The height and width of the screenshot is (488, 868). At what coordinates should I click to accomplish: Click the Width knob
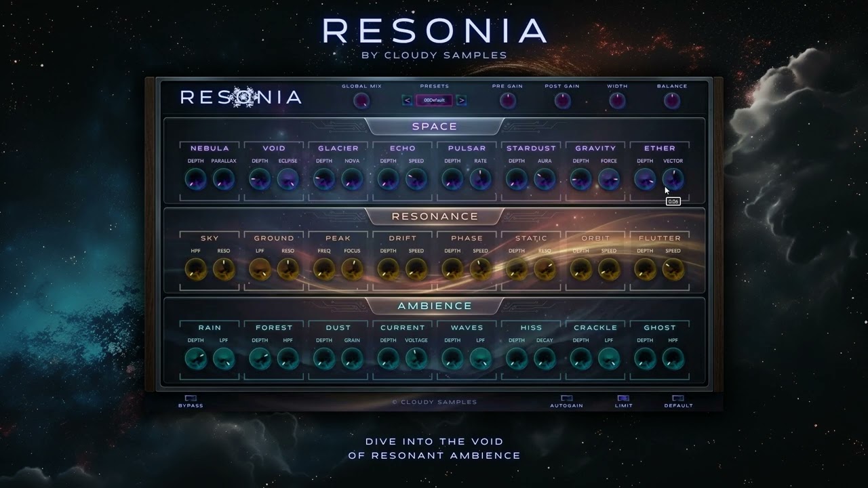pyautogui.click(x=617, y=101)
